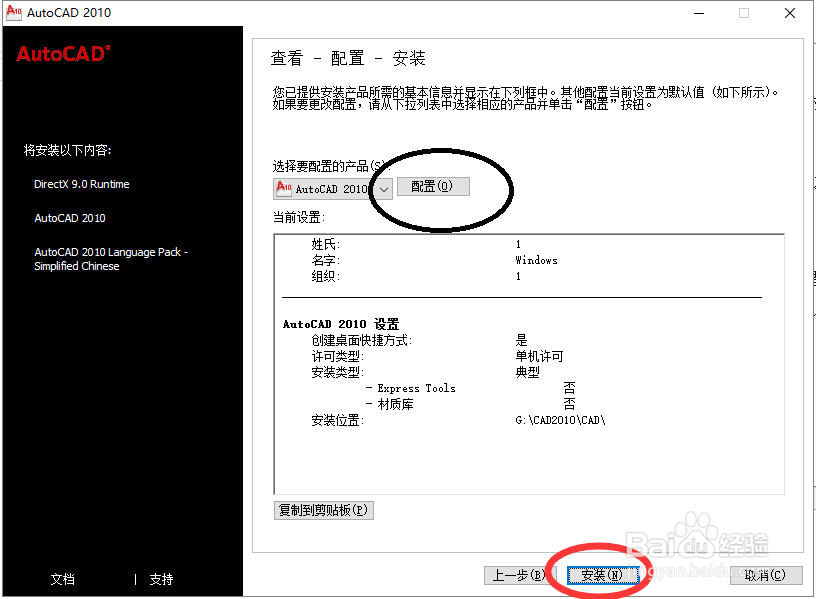Click the 查看 - 配置 - 安装 page heading

tap(348, 58)
